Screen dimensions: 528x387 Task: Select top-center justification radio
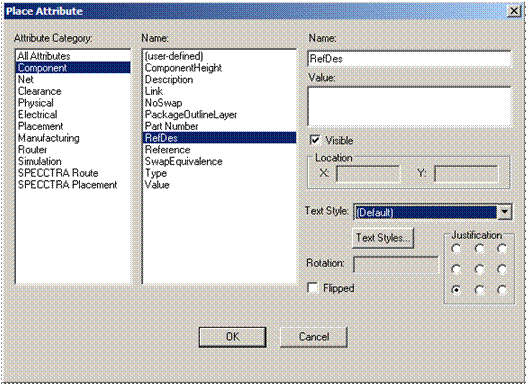(480, 249)
